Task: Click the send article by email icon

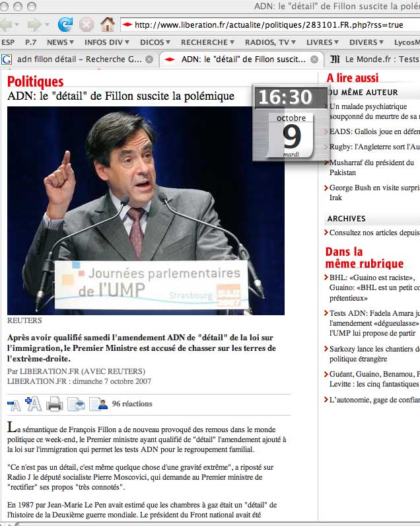Action: [76, 404]
